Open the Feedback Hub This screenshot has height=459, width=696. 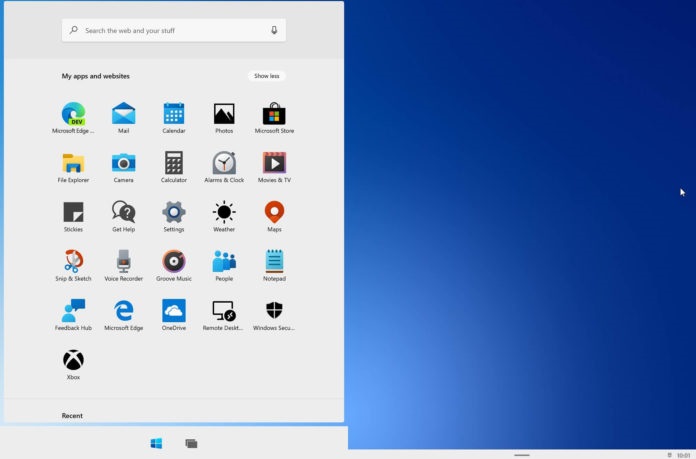[x=73, y=311]
